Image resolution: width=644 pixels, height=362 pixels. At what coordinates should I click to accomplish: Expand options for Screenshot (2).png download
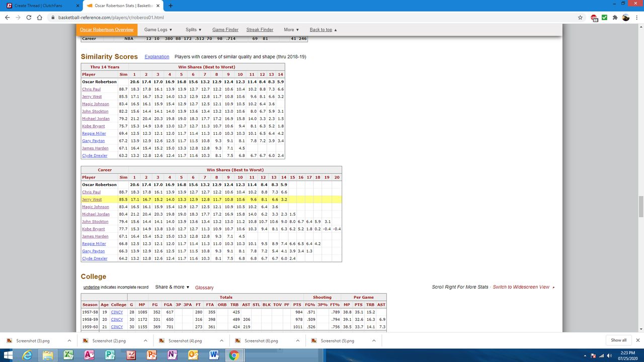(x=145, y=340)
